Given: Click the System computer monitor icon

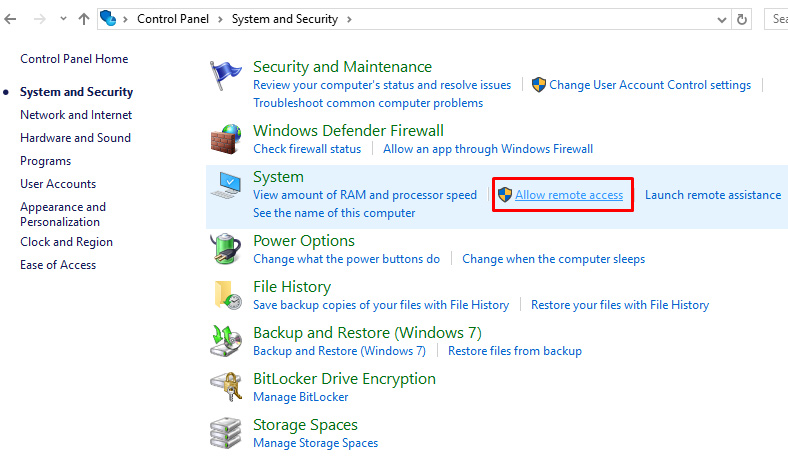Looking at the screenshot, I should (x=226, y=186).
